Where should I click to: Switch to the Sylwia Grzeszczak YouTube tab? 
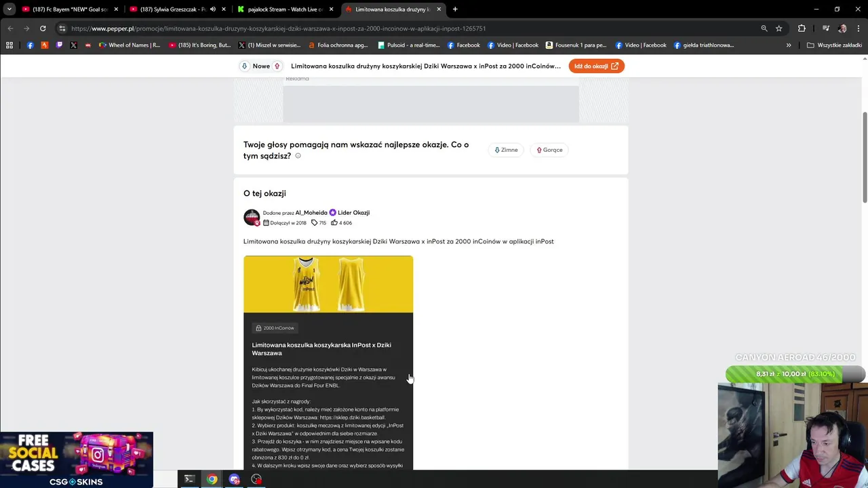pos(176,9)
